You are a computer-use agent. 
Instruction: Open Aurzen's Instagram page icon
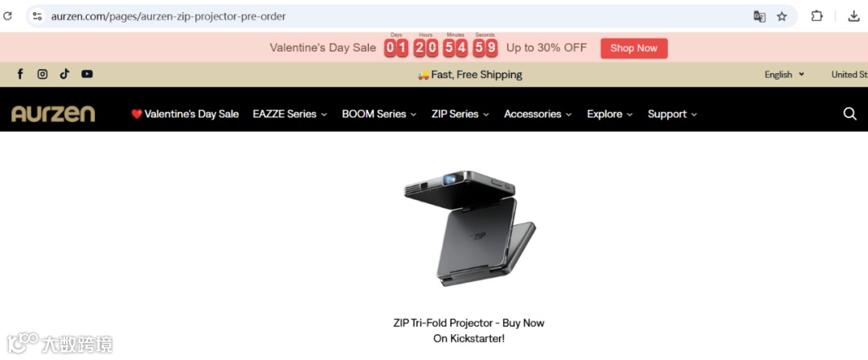pyautogui.click(x=43, y=74)
